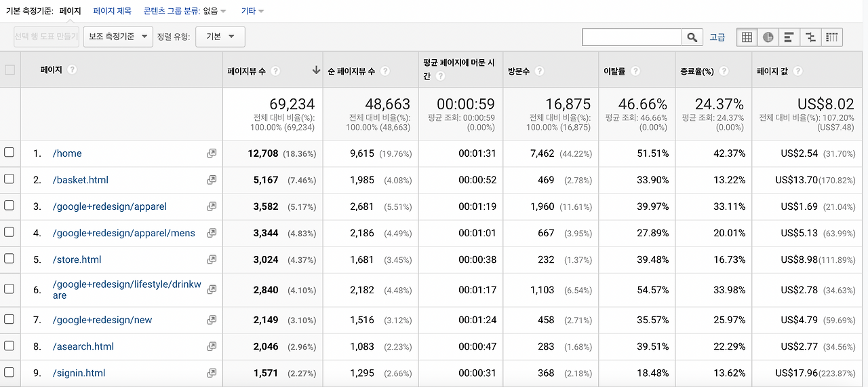Open drinkware page external link icon
Image resolution: width=868 pixels, height=387 pixels.
point(212,289)
